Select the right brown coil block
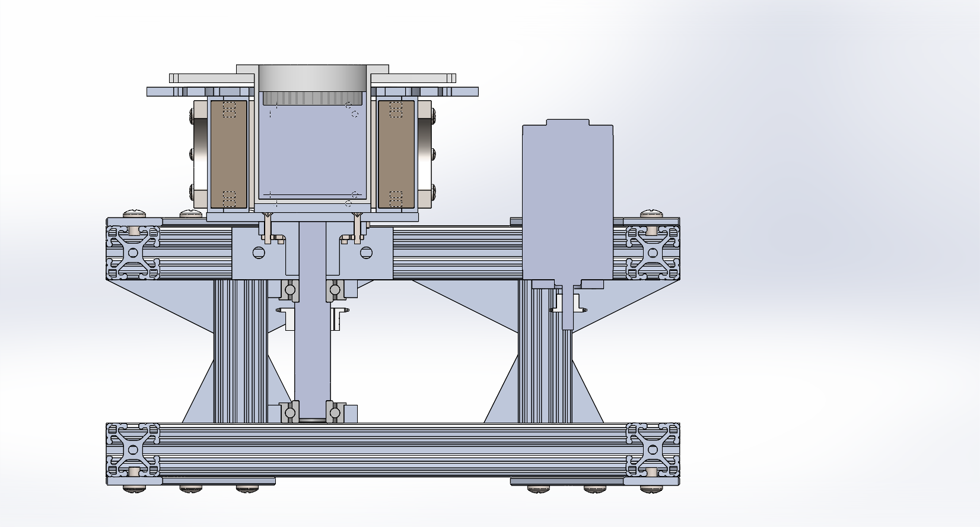 pos(396,154)
